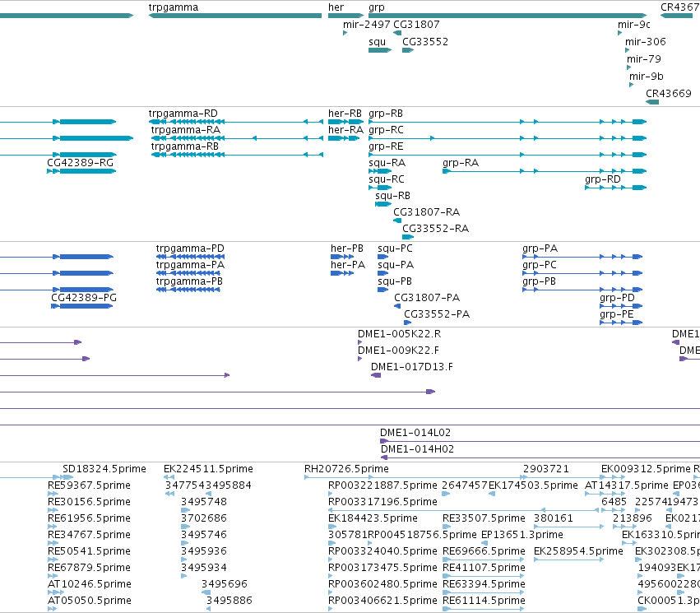The image size is (700, 613).
Task: Click the squ gene label
Action: [377, 42]
